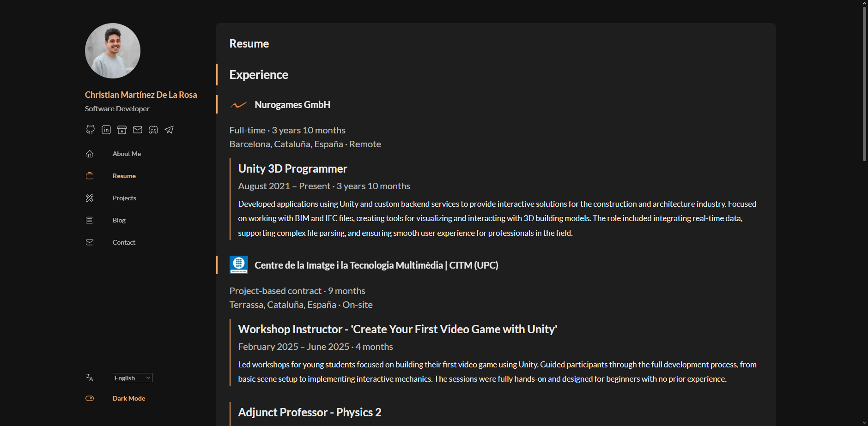Click the Resume page heading
Image resolution: width=868 pixels, height=426 pixels.
pyautogui.click(x=249, y=44)
